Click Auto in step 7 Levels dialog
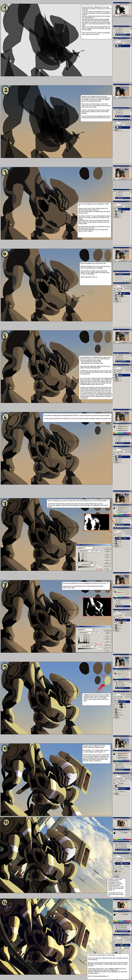The image size is (132, 980). tap(107, 560)
